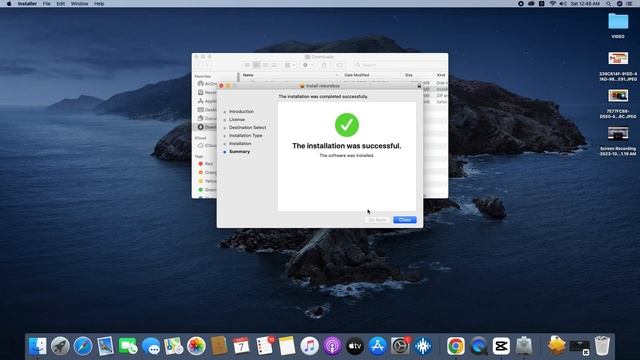Viewport: 640px width, 360px height.
Task: Select the Screen Recording file on desktop
Action: [618, 141]
